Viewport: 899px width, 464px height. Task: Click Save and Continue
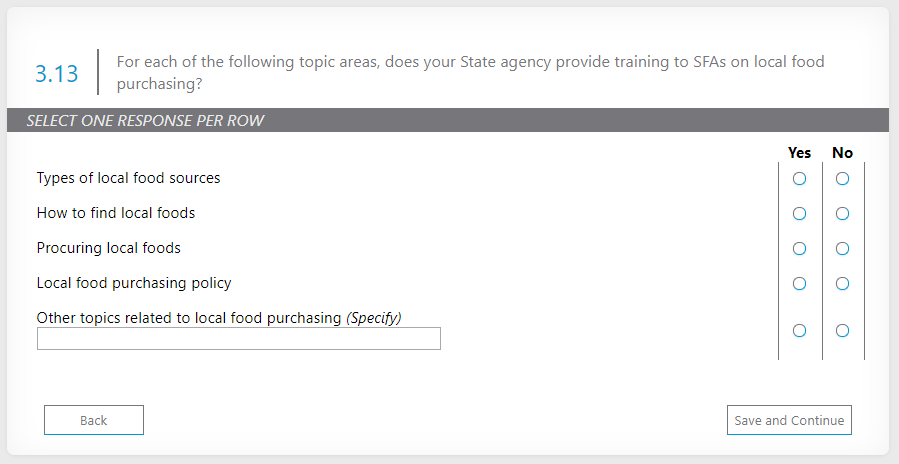[x=789, y=420]
